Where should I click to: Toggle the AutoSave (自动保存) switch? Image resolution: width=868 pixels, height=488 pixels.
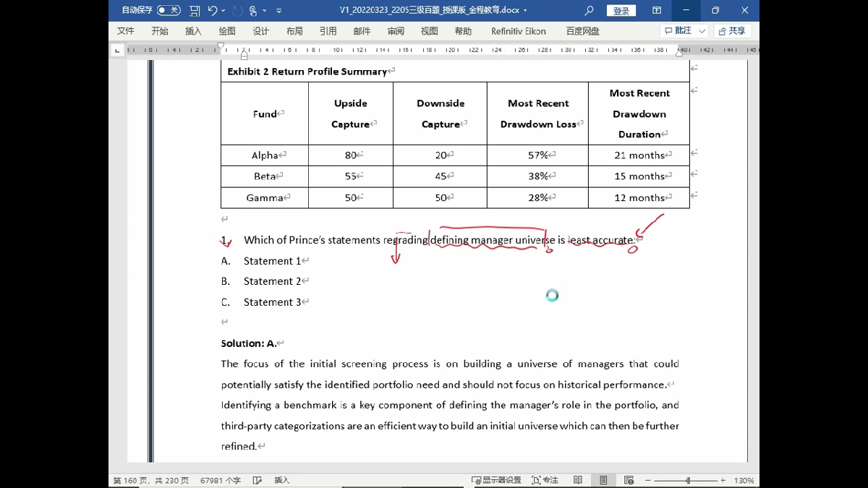point(168,11)
